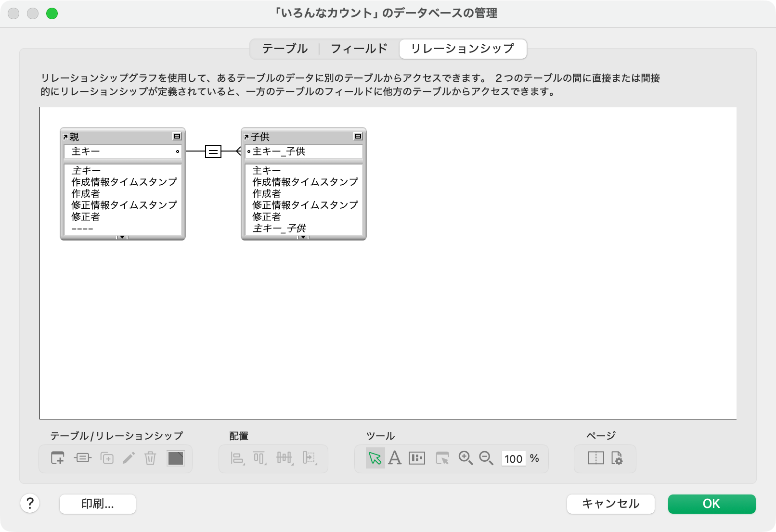Activate the selection arrow pointer tool
The height and width of the screenshot is (532, 776).
tap(375, 458)
